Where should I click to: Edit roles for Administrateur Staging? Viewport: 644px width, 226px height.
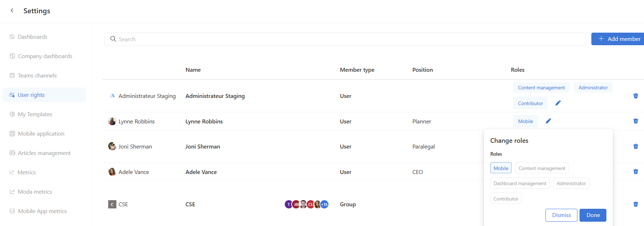558,103
